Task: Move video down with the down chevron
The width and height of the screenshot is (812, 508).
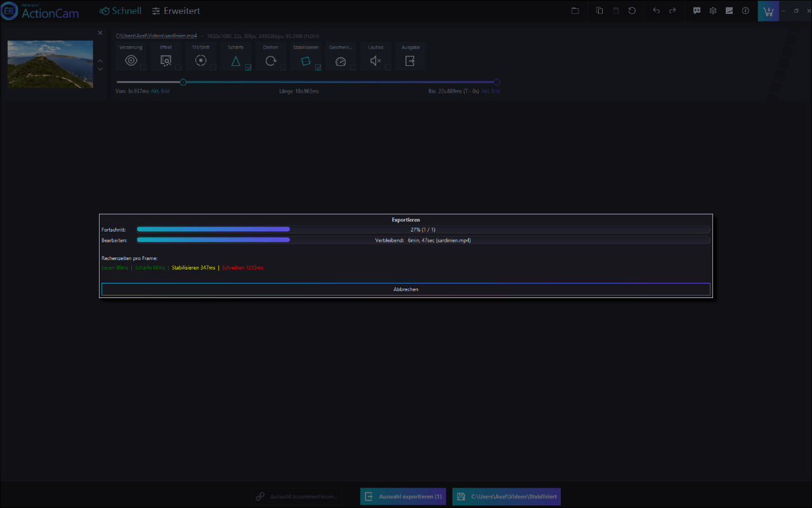Action: pyautogui.click(x=100, y=68)
